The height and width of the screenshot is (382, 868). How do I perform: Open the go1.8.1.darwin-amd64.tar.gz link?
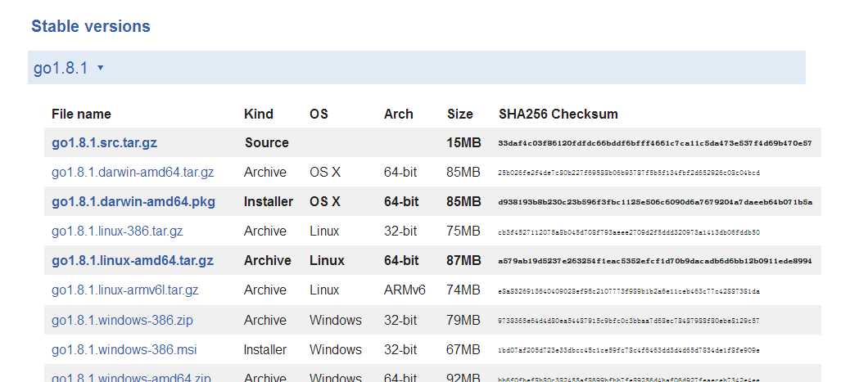coord(132,173)
